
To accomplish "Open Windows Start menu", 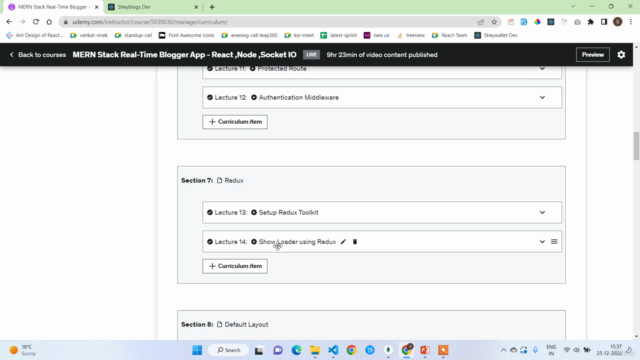I will click(197, 350).
